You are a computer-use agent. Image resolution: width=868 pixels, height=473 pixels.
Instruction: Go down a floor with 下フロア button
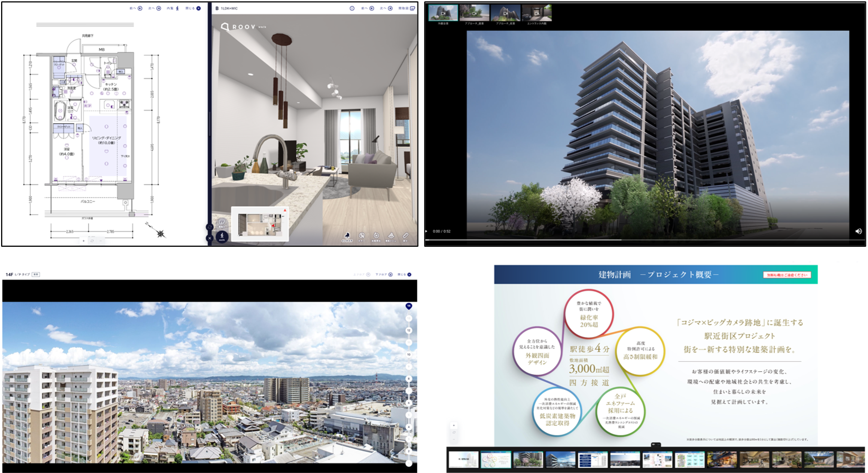(390, 274)
